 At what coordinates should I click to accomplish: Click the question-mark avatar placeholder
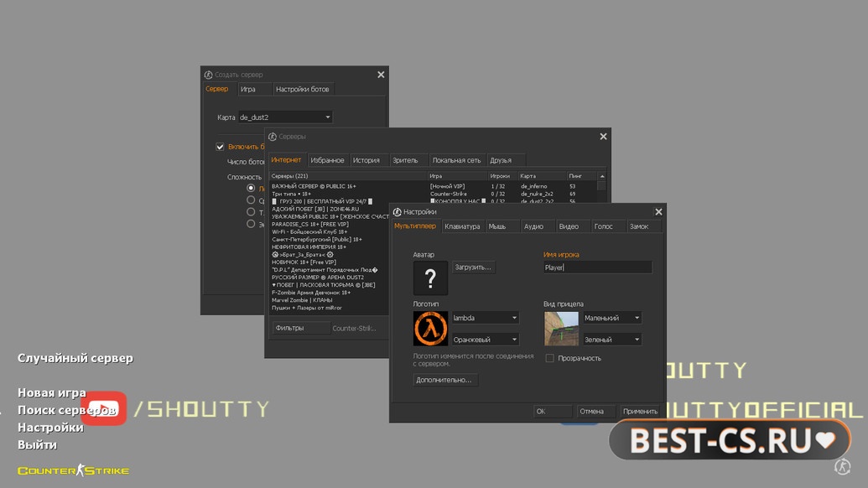coord(430,278)
